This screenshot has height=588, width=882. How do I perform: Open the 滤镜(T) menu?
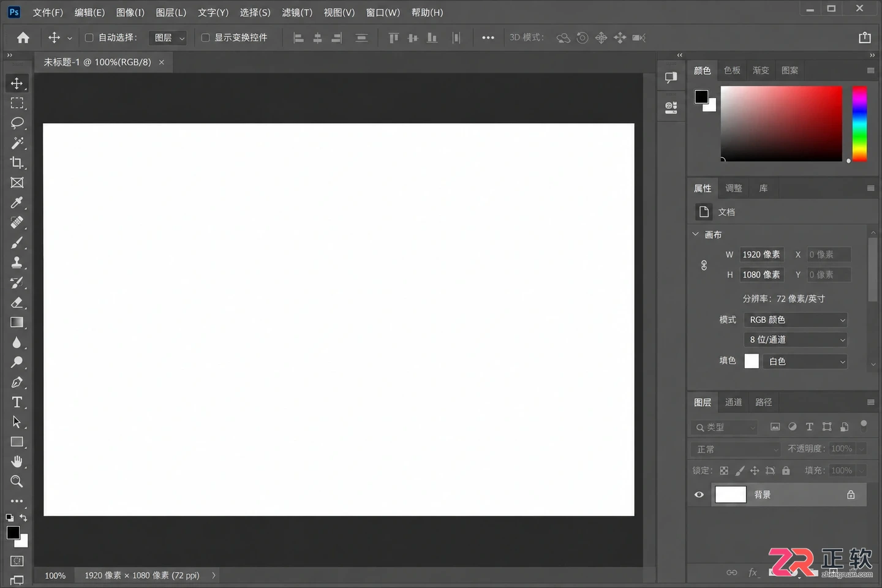[297, 12]
